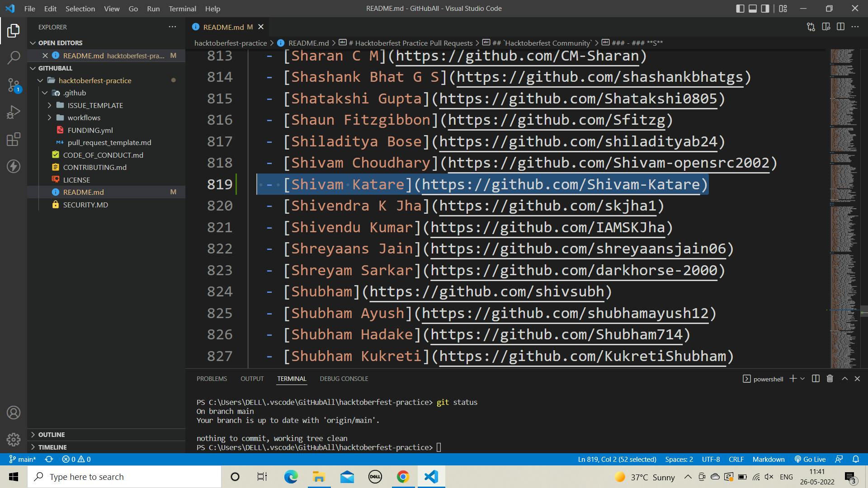Switch to the Output tab
The image size is (868, 488).
coord(252,379)
